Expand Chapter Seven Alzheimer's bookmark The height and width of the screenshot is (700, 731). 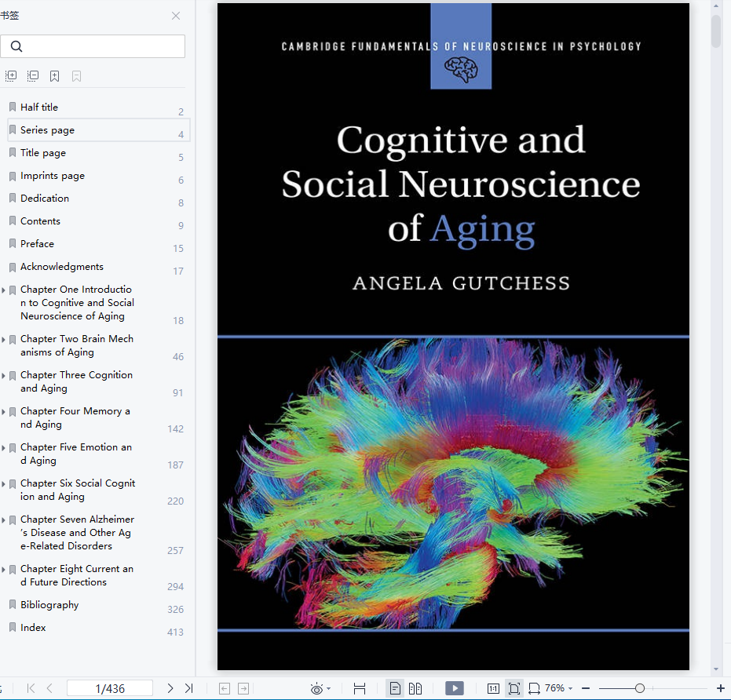pyautogui.click(x=4, y=520)
